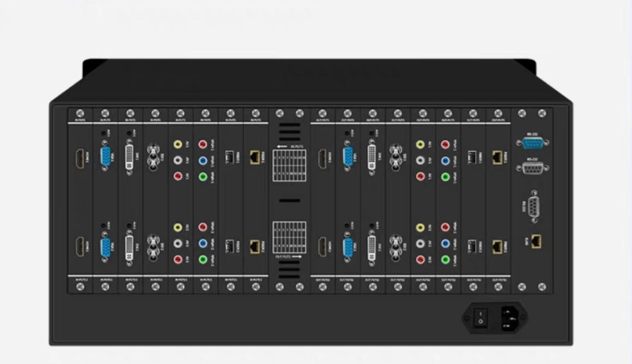Select the vertical gray DB9 serial connector
This screenshot has width=632, height=364.
(x=534, y=206)
